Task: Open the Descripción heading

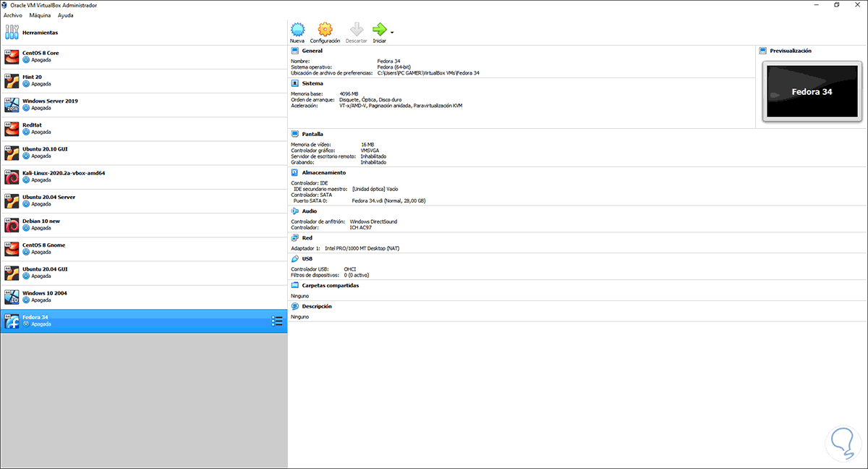Action: point(317,306)
